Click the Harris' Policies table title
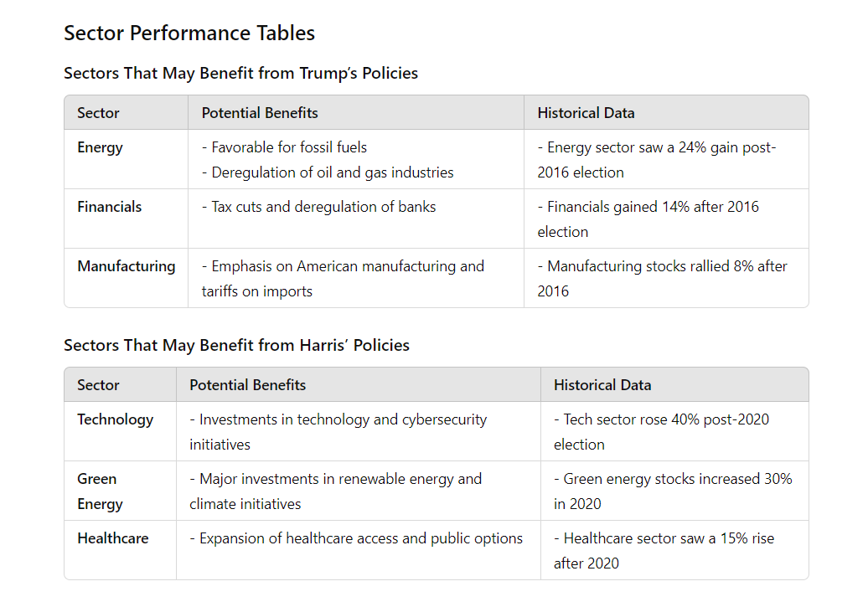The height and width of the screenshot is (607, 868). coord(236,346)
